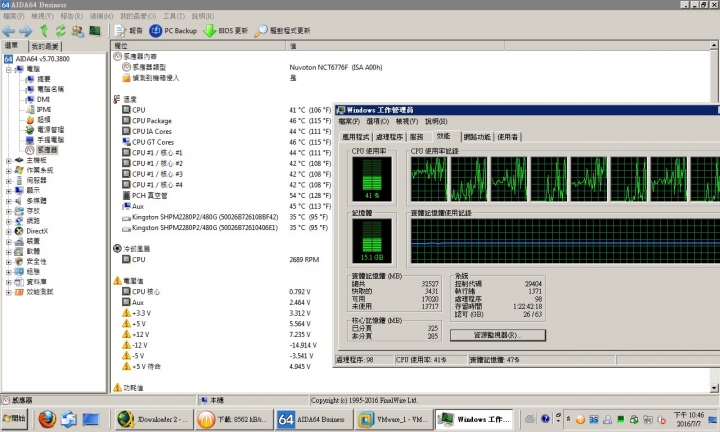Expand the 效能測試 benchmark tree node

9,292
